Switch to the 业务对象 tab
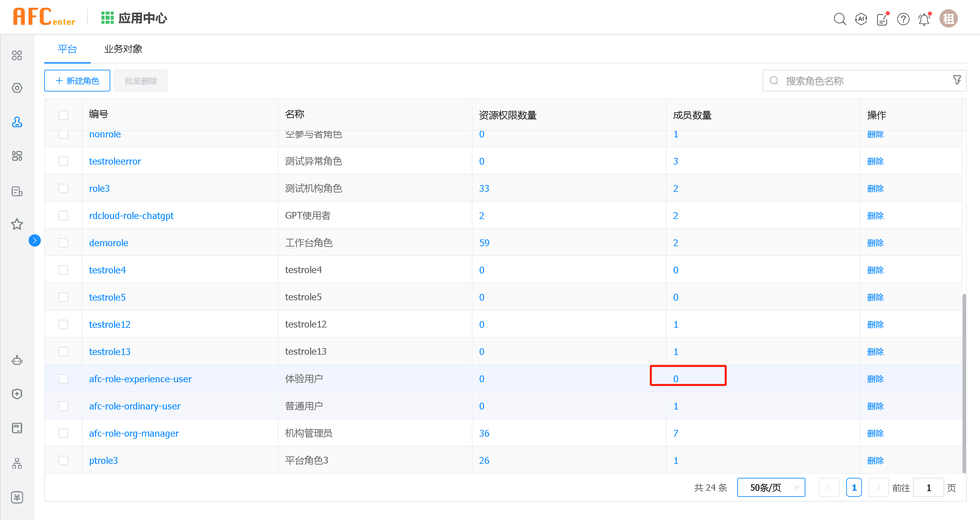The width and height of the screenshot is (980, 520). tap(123, 49)
